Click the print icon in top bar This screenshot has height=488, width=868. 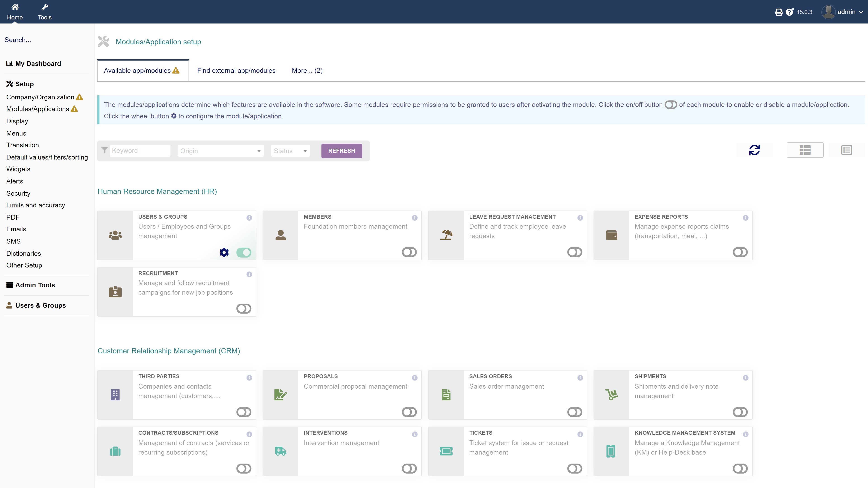click(779, 12)
